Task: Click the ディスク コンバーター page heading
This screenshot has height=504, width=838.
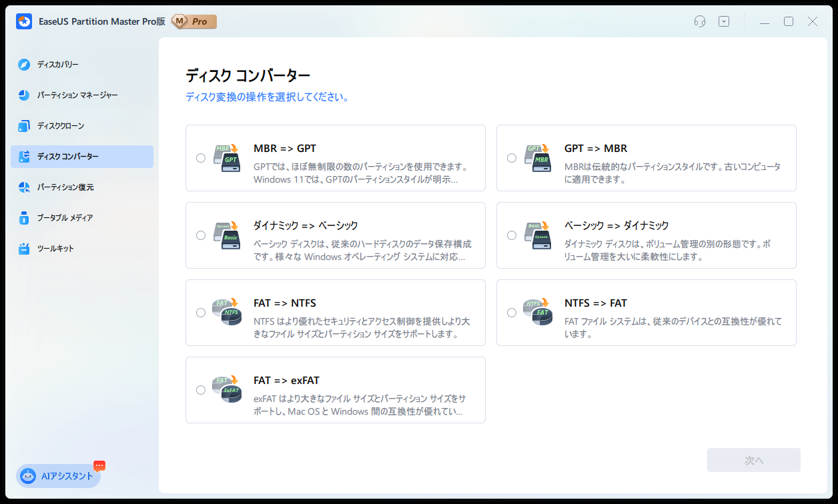Action: pos(248,75)
